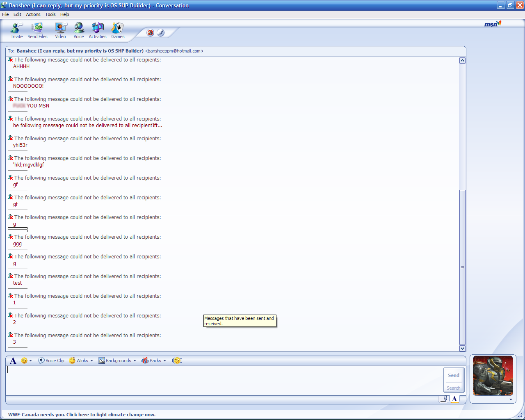Minimize the conversation window
Image resolution: width=525 pixels, height=420 pixels.
[x=501, y=5]
